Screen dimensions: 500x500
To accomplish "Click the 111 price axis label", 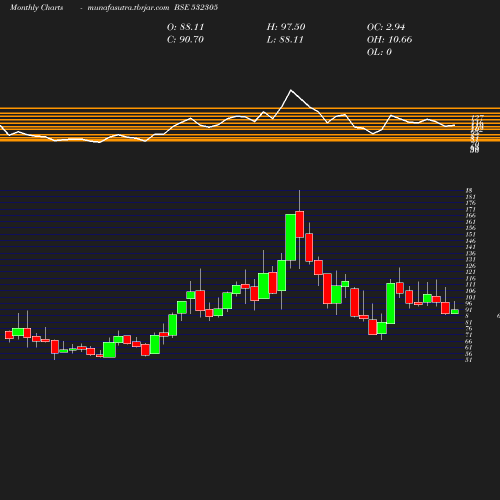I will point(470,285).
